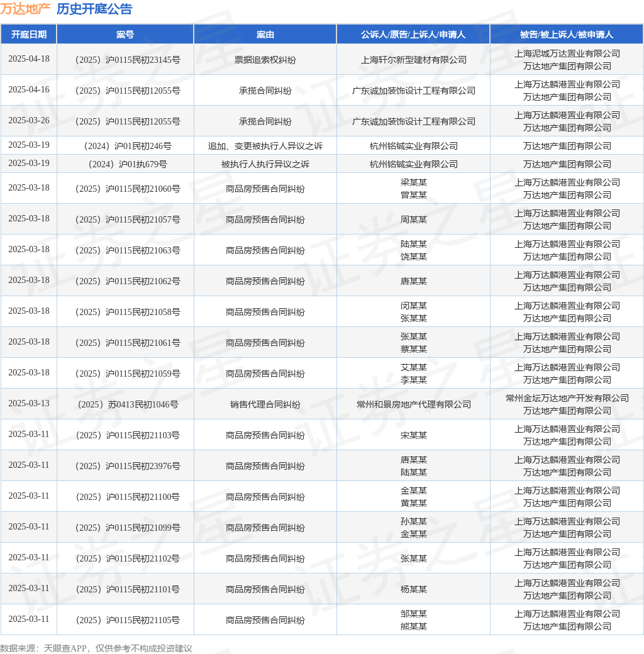The width and height of the screenshot is (644, 654).
Task: Click defendant 常州金坛万达地产开发有限公司
Action: tap(567, 398)
